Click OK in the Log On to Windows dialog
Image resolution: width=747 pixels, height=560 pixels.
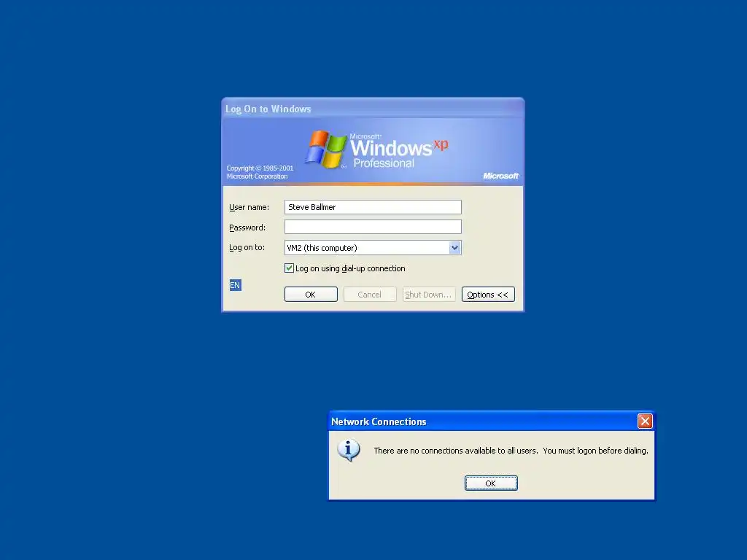311,295
